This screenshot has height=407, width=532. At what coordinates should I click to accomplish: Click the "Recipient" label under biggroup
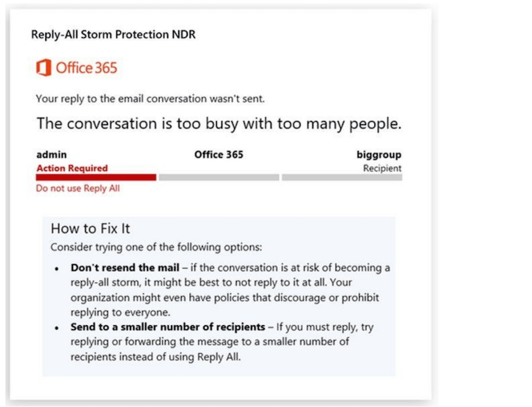[x=382, y=168]
